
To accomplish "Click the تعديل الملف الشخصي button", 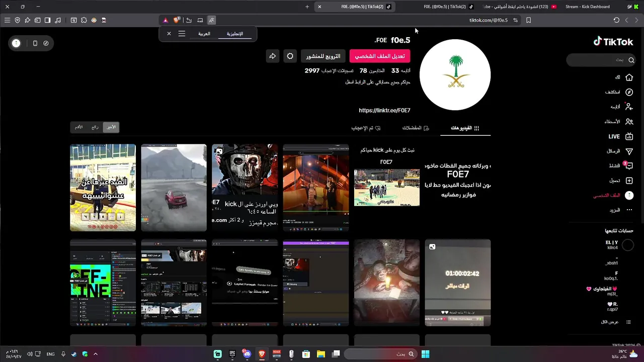I will pos(380,56).
